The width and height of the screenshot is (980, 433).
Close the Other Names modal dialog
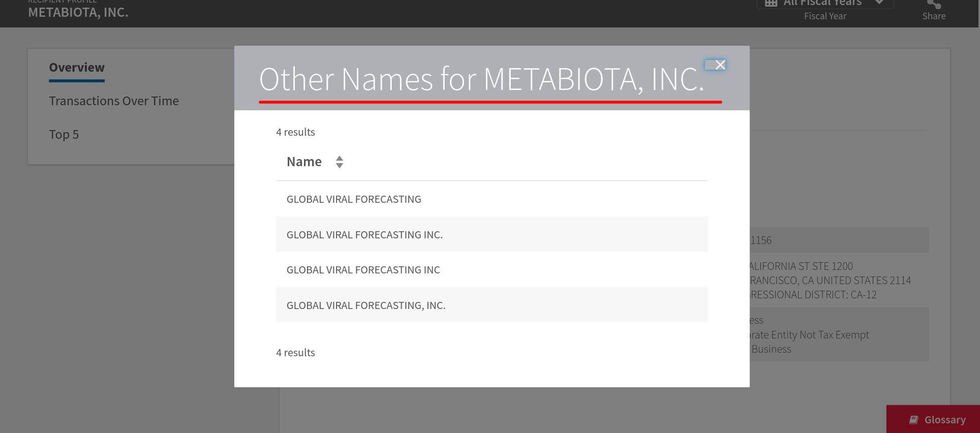[715, 65]
